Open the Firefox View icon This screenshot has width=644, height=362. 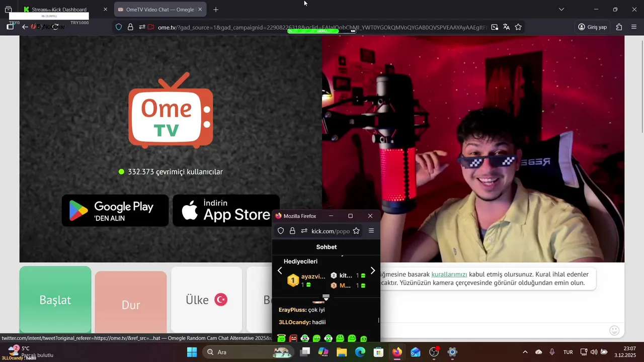pos(8,10)
